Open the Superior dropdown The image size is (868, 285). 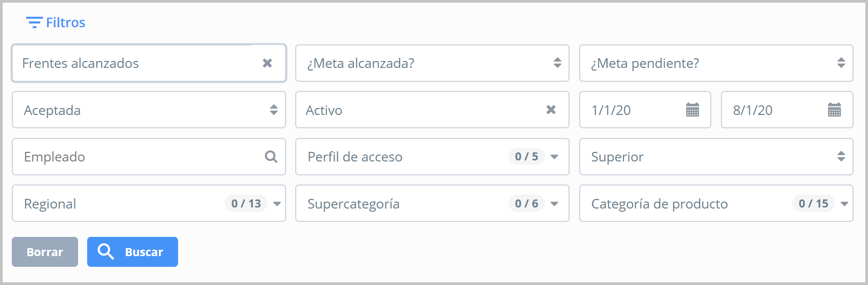pos(841,157)
